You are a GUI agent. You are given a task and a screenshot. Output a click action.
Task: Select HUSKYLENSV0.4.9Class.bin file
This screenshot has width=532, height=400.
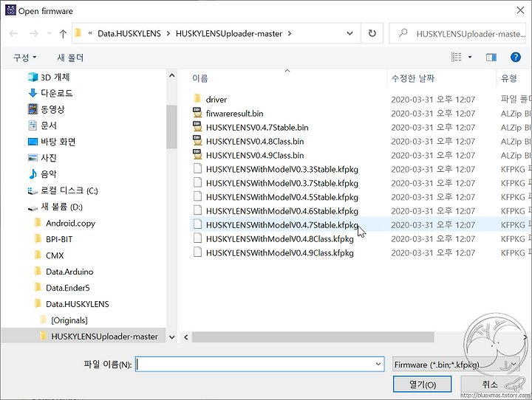249,155
